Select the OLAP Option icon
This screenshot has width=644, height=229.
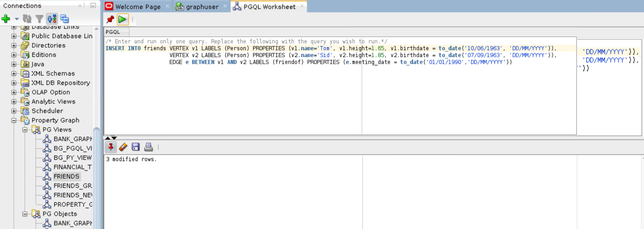tap(25, 92)
